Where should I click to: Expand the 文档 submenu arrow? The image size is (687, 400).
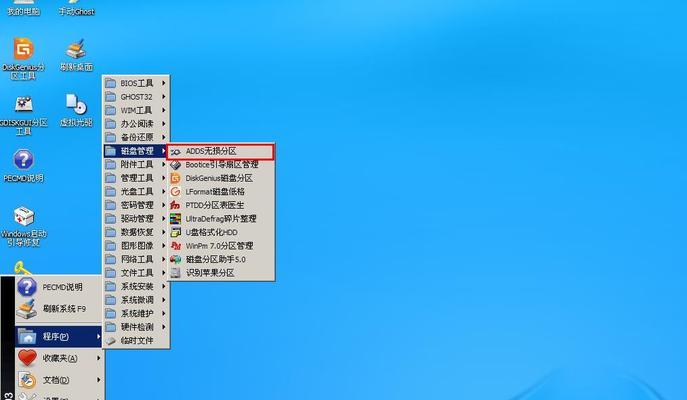coord(98,380)
